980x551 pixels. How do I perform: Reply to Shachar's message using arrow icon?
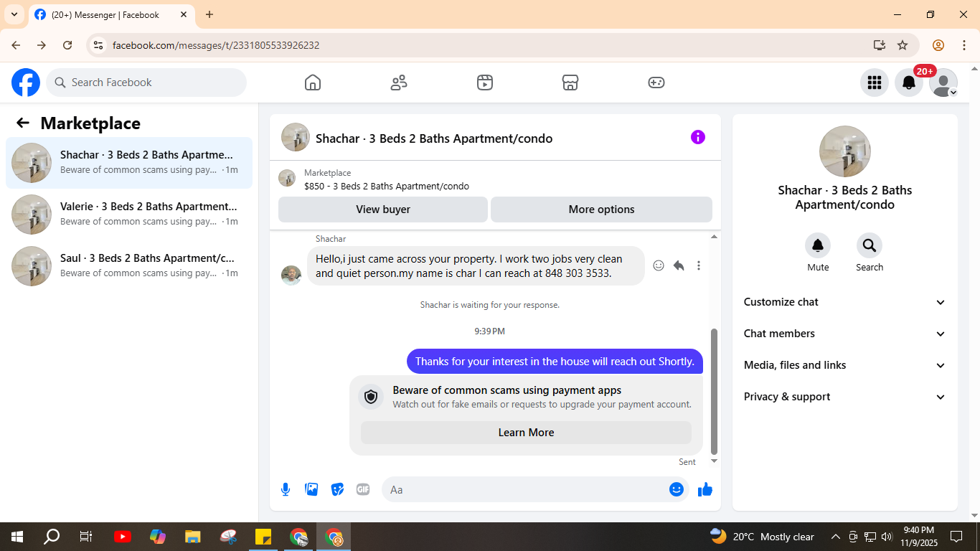(679, 265)
